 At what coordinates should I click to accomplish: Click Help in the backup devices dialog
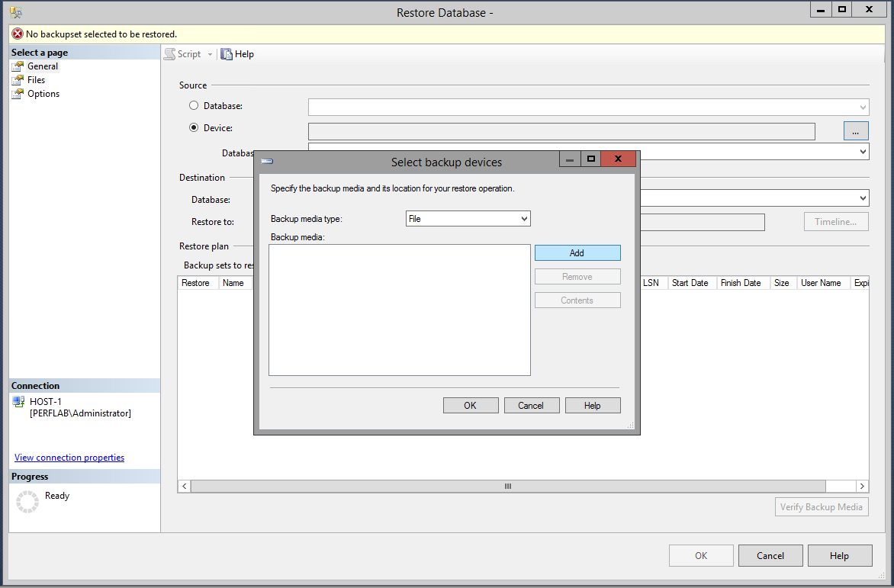(593, 405)
